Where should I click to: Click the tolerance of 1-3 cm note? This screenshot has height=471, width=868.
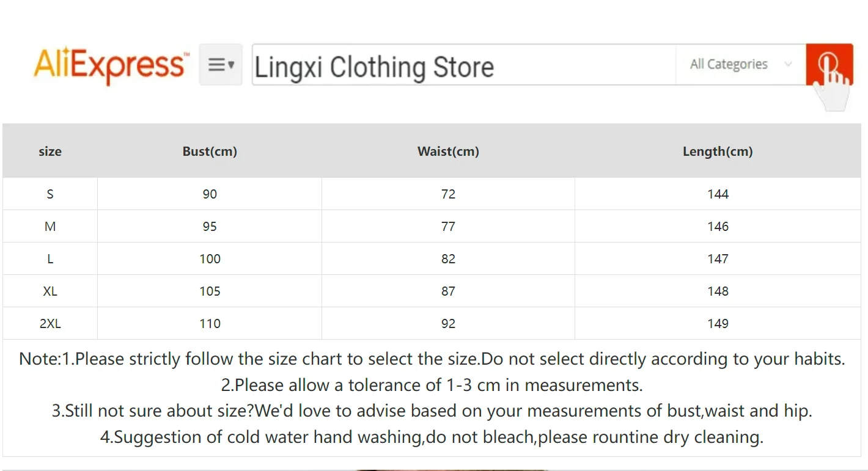tap(432, 385)
